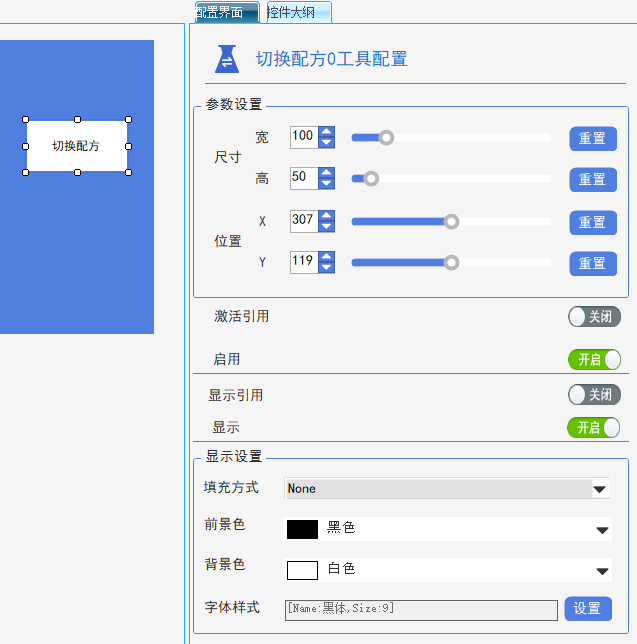Decrease Y position with down arrow
Screen dimensions: 637x644
[x=327, y=267]
